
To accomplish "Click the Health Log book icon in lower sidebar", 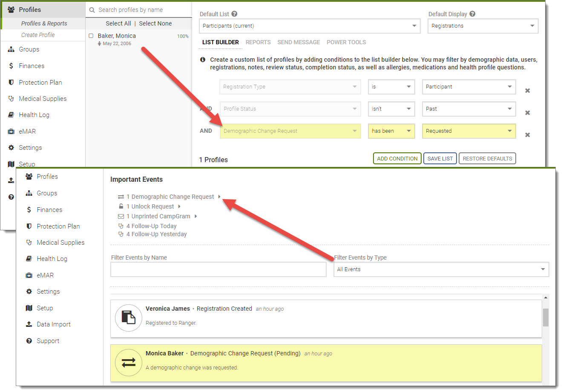I will (29, 259).
